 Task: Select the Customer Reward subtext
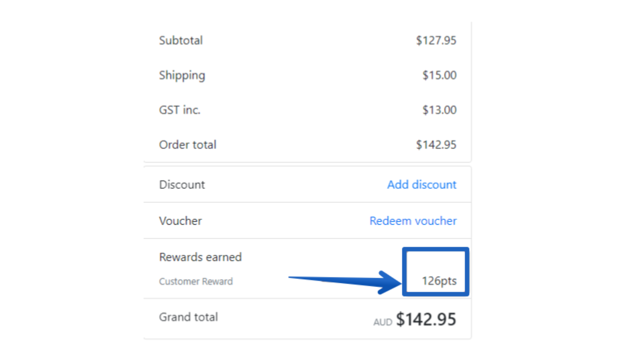coord(196,281)
